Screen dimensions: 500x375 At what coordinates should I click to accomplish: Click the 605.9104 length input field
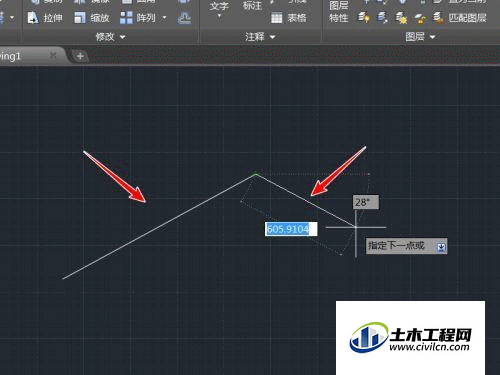pyautogui.click(x=291, y=229)
